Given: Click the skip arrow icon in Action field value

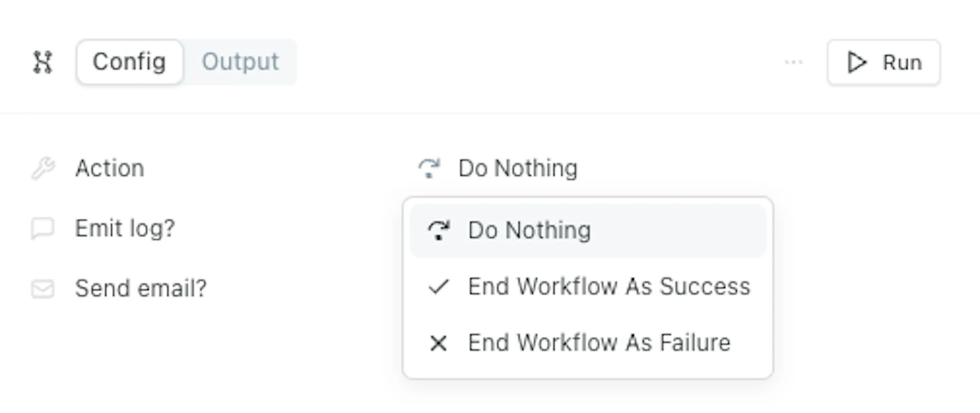Looking at the screenshot, I should click(x=429, y=168).
